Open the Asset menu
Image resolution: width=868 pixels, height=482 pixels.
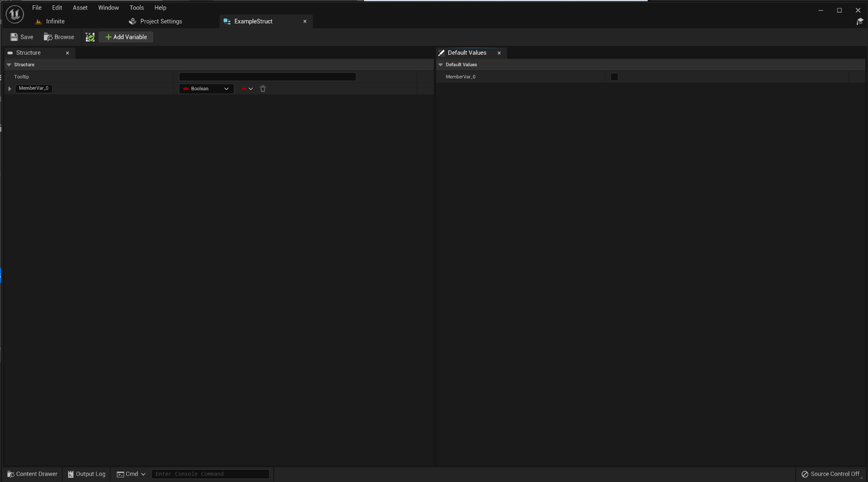tap(80, 8)
